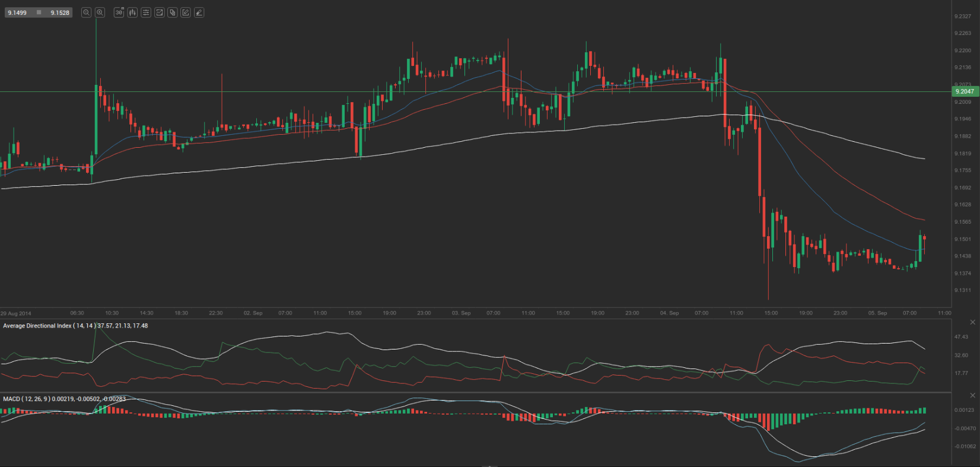Click the line chart indicators icon
Screen dimensions: 980x467
(x=160, y=12)
